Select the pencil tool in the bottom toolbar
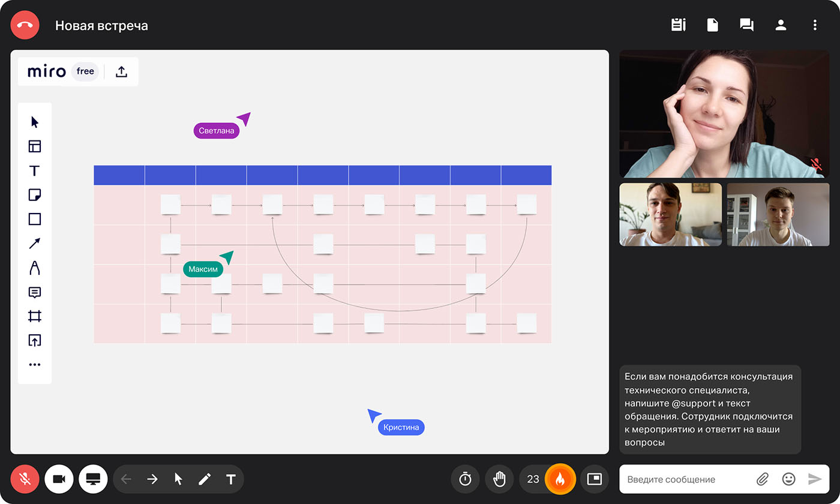Viewport: 840px width, 504px height. click(x=205, y=479)
